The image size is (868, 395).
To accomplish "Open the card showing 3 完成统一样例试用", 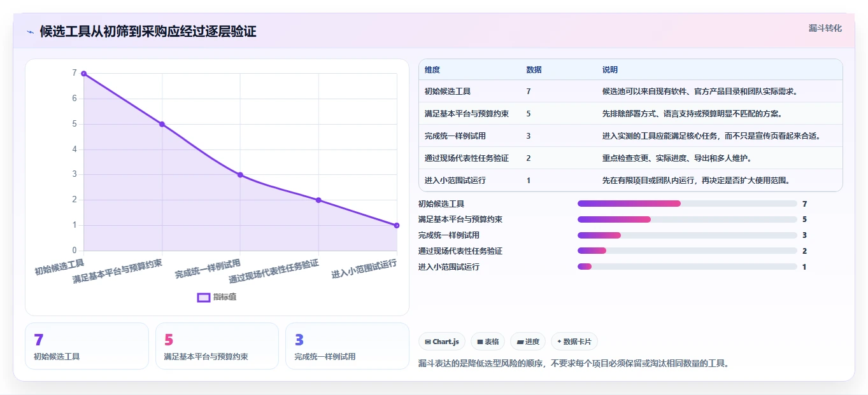I will [x=348, y=346].
